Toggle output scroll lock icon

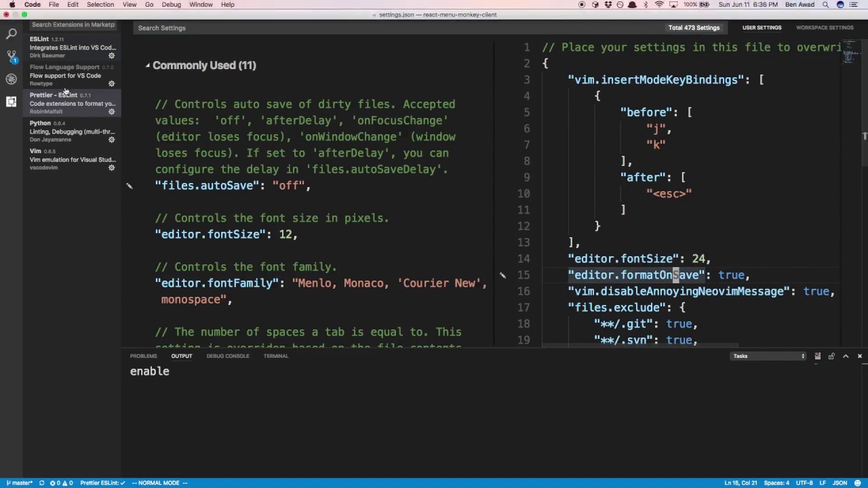coord(831,356)
